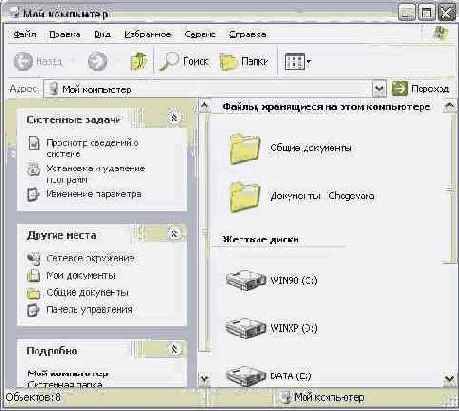The width and height of the screenshot is (459, 411).
Task: Open the Избранное menu
Action: (148, 34)
